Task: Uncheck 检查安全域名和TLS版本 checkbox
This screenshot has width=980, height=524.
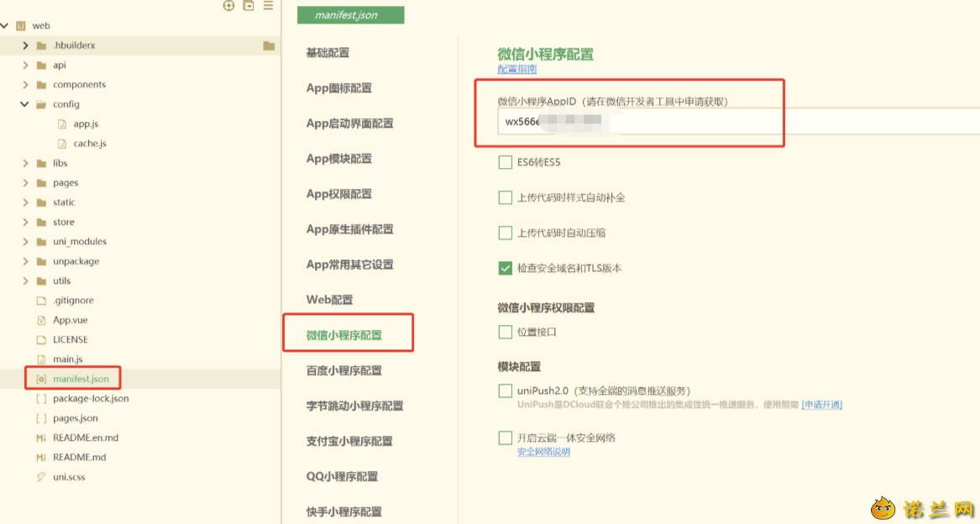Action: [505, 268]
